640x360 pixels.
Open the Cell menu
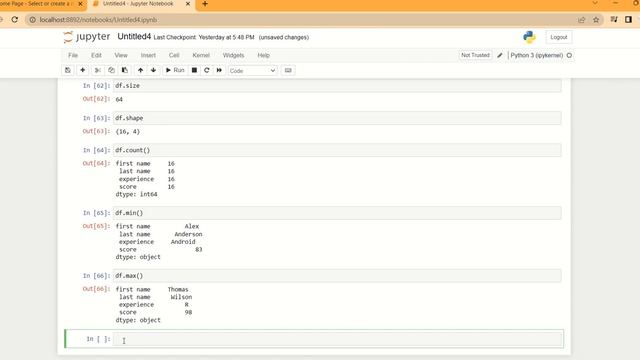174,55
